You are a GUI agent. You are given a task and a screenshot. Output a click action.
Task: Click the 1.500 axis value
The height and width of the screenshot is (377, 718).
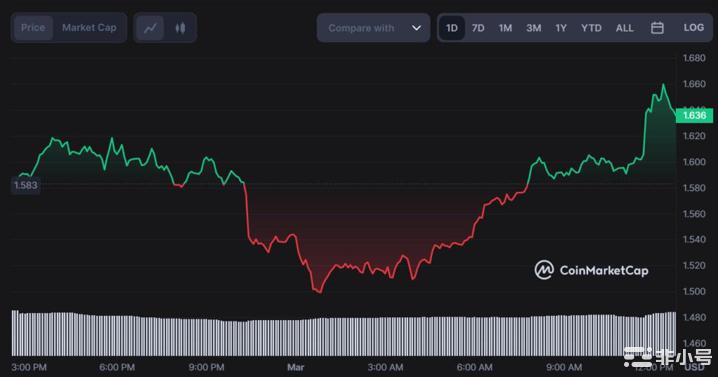[694, 291]
